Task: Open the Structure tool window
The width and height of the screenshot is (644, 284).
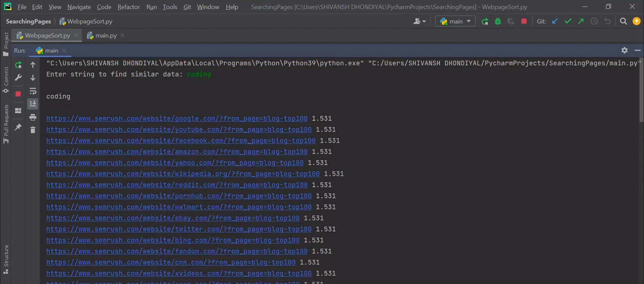Action: pos(6,260)
